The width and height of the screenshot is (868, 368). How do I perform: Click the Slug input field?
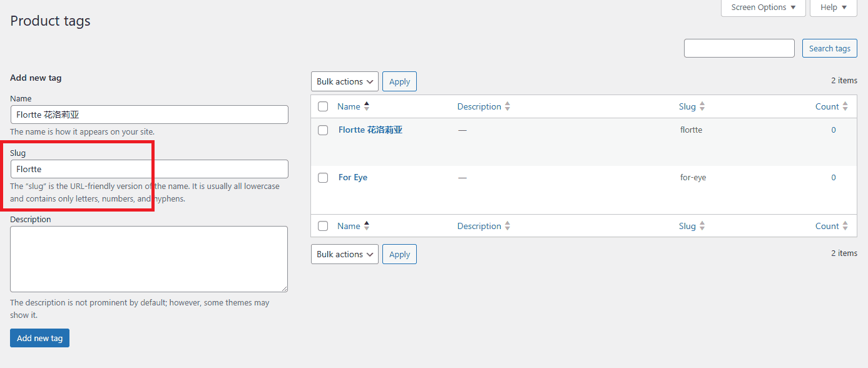[150, 169]
